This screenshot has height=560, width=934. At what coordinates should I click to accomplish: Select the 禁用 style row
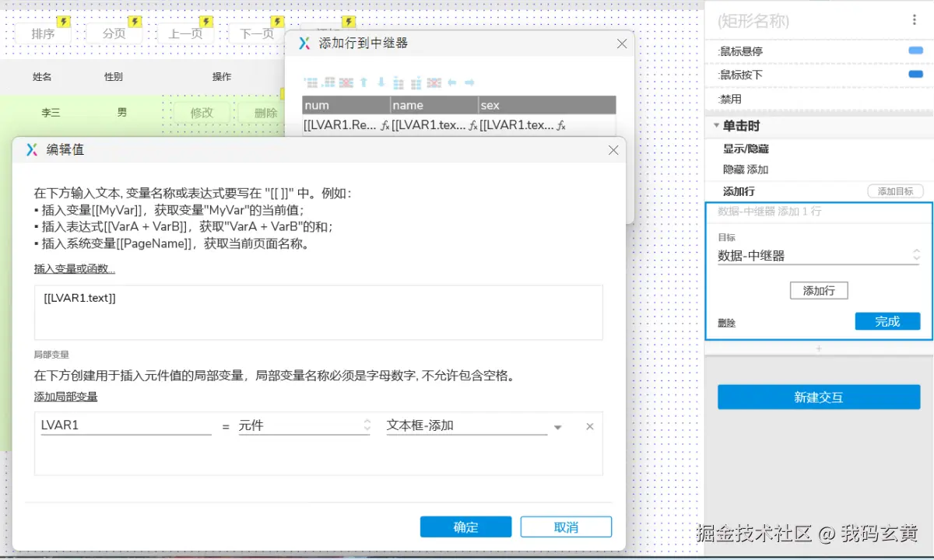pos(819,99)
